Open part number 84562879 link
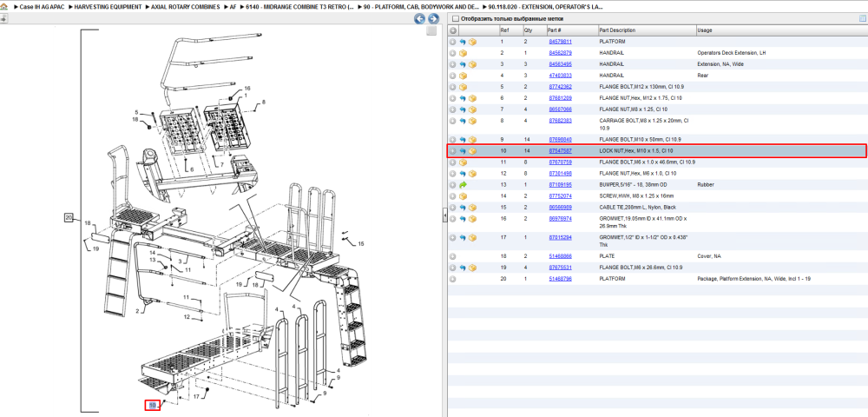The width and height of the screenshot is (868, 417). pyautogui.click(x=560, y=53)
